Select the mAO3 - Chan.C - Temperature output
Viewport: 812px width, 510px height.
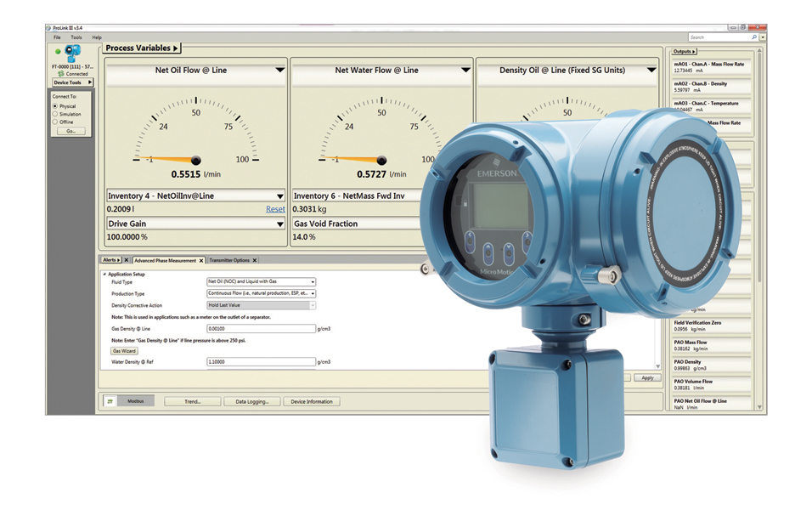point(710,106)
